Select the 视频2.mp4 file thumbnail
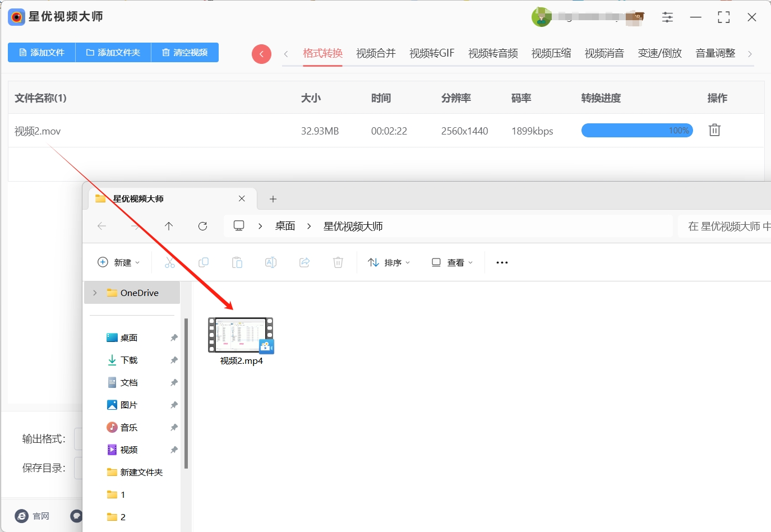 pos(241,335)
